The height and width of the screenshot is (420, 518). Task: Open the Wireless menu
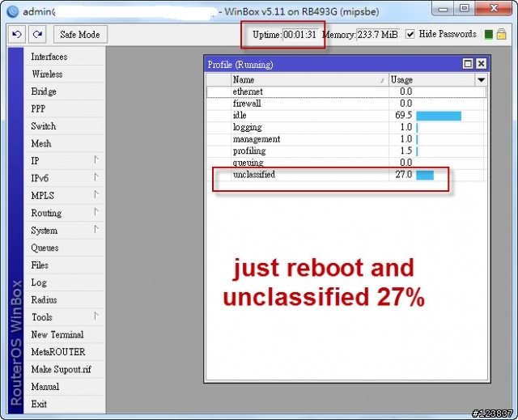click(65, 74)
